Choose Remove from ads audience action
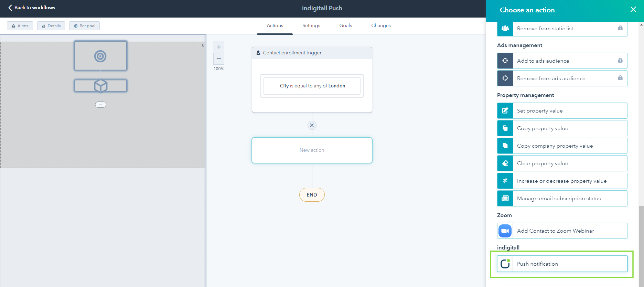 (562, 78)
